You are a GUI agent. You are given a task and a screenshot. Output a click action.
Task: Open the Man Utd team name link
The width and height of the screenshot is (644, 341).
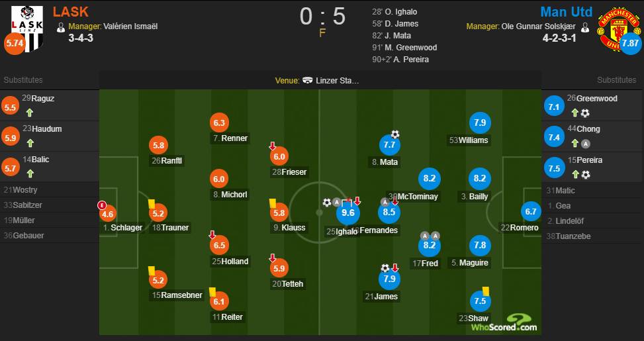(566, 12)
